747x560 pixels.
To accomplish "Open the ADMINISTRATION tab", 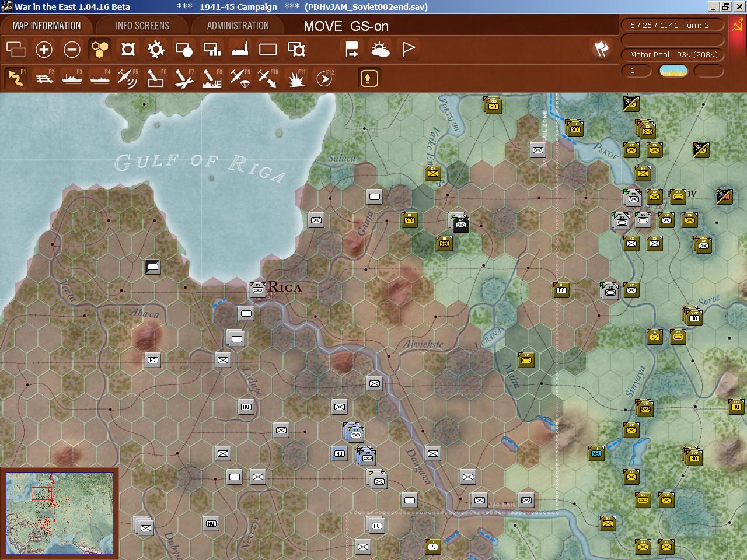I will [x=238, y=26].
